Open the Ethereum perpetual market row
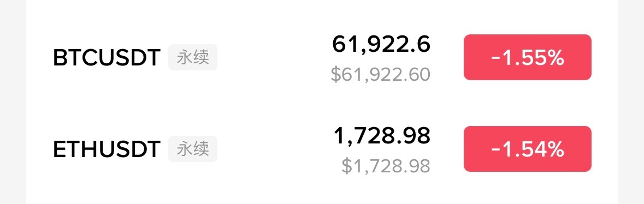This screenshot has height=204, width=644. pyautogui.click(x=322, y=149)
